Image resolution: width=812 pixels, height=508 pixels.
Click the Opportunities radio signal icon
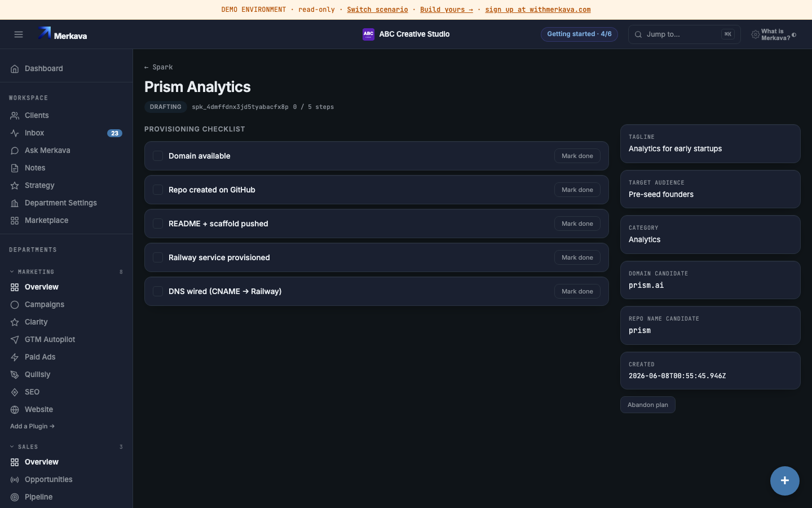click(x=15, y=480)
